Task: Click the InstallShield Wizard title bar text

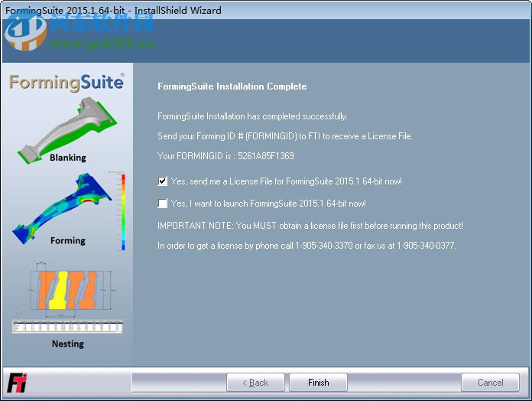Action: click(113, 10)
